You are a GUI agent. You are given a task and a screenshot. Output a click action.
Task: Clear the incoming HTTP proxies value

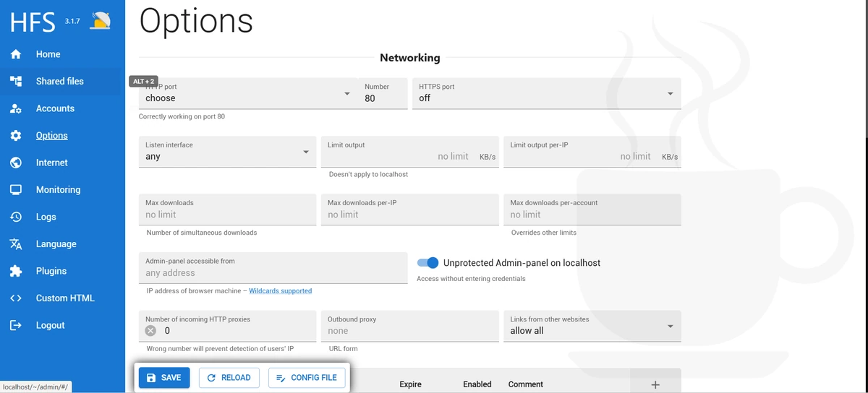coord(150,331)
